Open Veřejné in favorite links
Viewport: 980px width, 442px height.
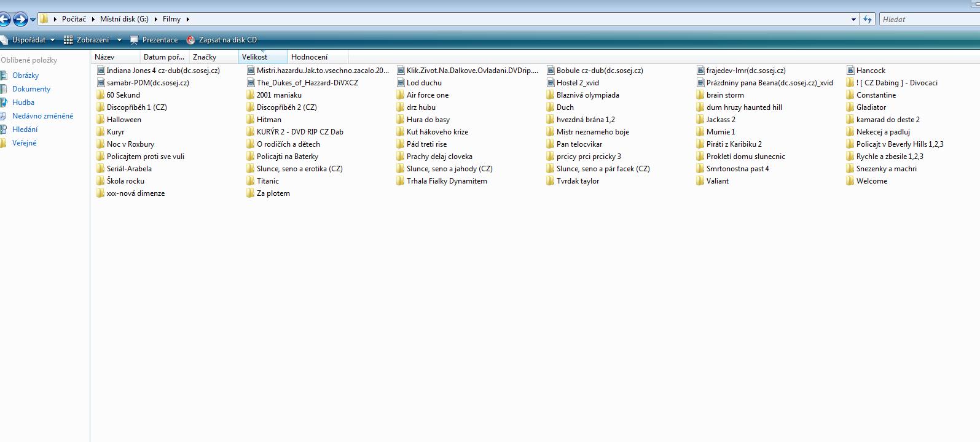pyautogui.click(x=25, y=143)
